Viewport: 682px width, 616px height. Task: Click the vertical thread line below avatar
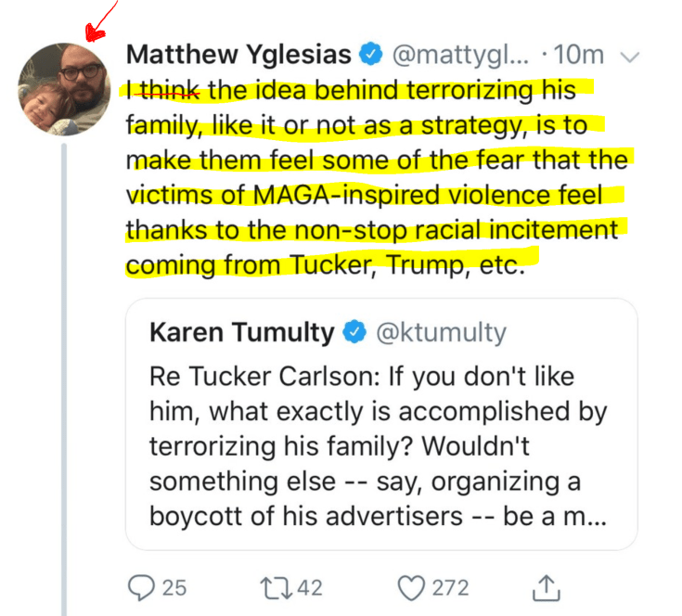point(64,371)
